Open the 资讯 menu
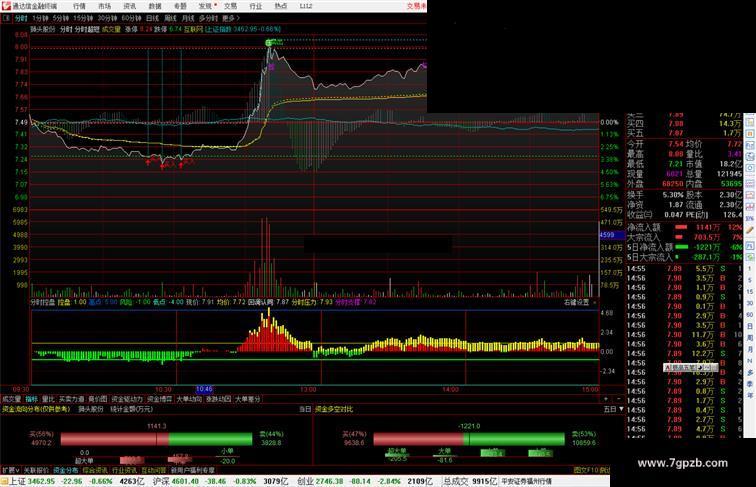The height and width of the screenshot is (487, 756). click(x=130, y=6)
